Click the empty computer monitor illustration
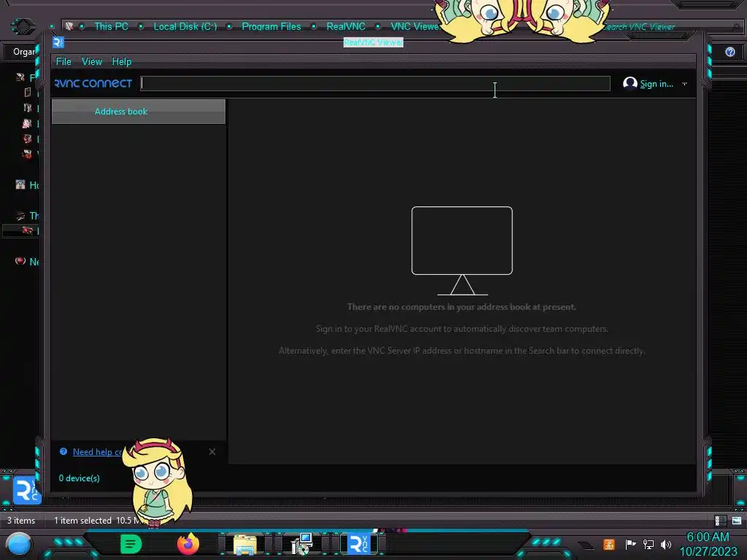747x560 pixels. (x=462, y=251)
